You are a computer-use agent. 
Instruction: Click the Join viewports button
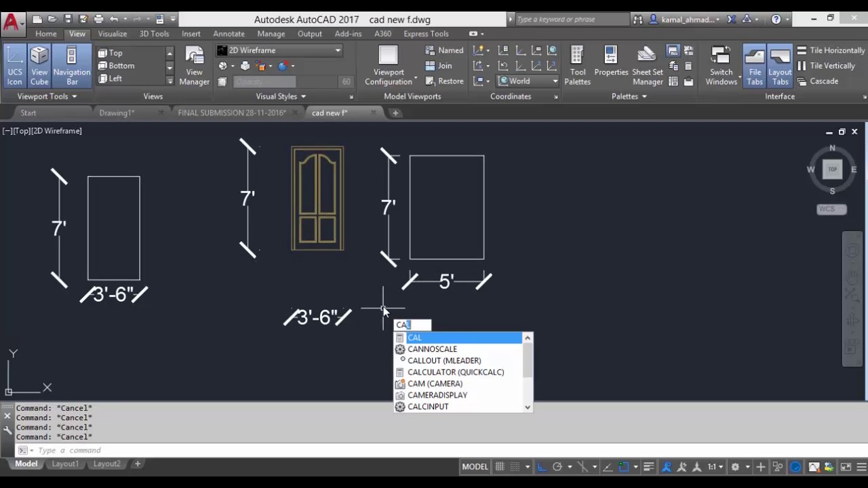[439, 66]
